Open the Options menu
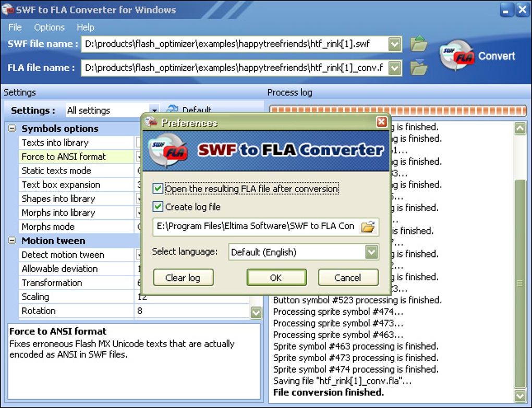 click(x=49, y=27)
